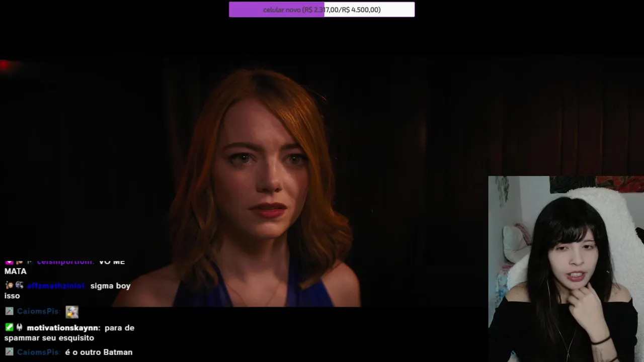Click the green sword moderator badge by motivationskaynn

coord(9,327)
